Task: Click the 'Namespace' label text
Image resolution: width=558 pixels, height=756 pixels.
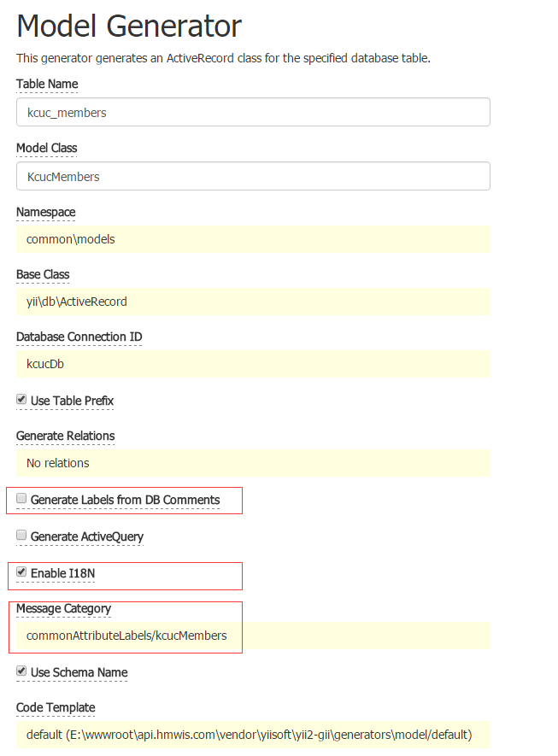Action: pyautogui.click(x=46, y=211)
